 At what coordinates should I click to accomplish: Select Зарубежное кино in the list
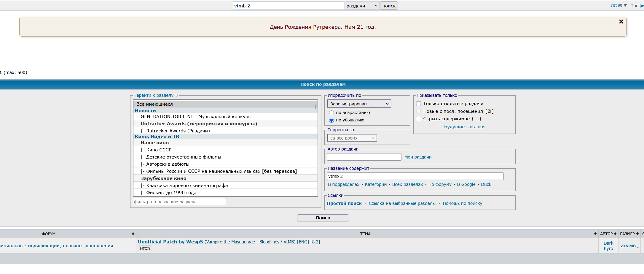coord(225,178)
